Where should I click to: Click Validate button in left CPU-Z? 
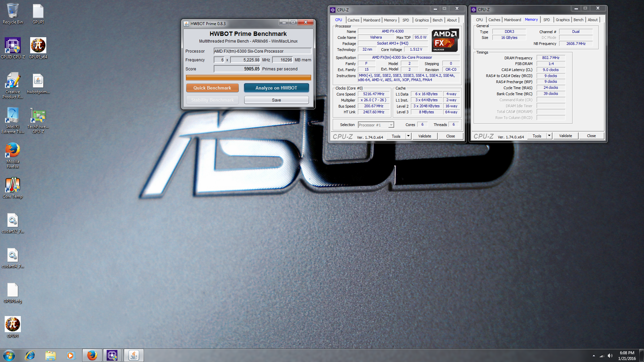[x=425, y=136]
